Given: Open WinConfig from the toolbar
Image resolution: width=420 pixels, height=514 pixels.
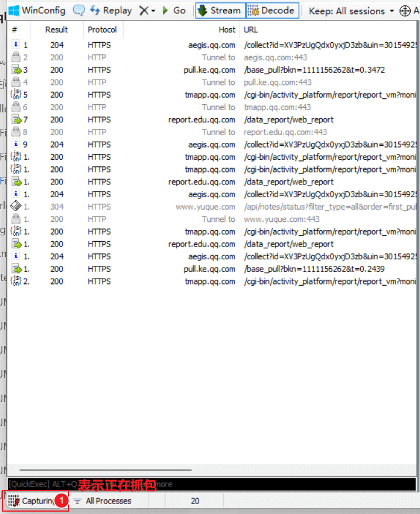Looking at the screenshot, I should (x=37, y=11).
